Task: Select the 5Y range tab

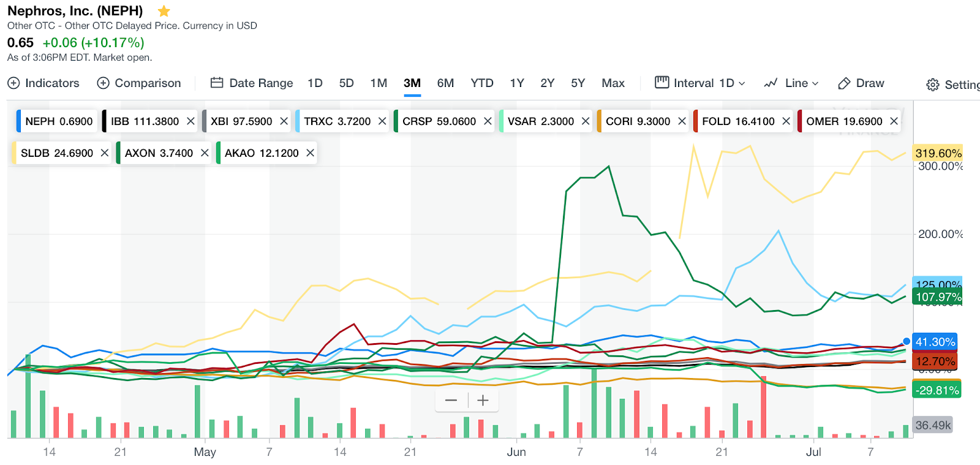Action: pyautogui.click(x=578, y=83)
